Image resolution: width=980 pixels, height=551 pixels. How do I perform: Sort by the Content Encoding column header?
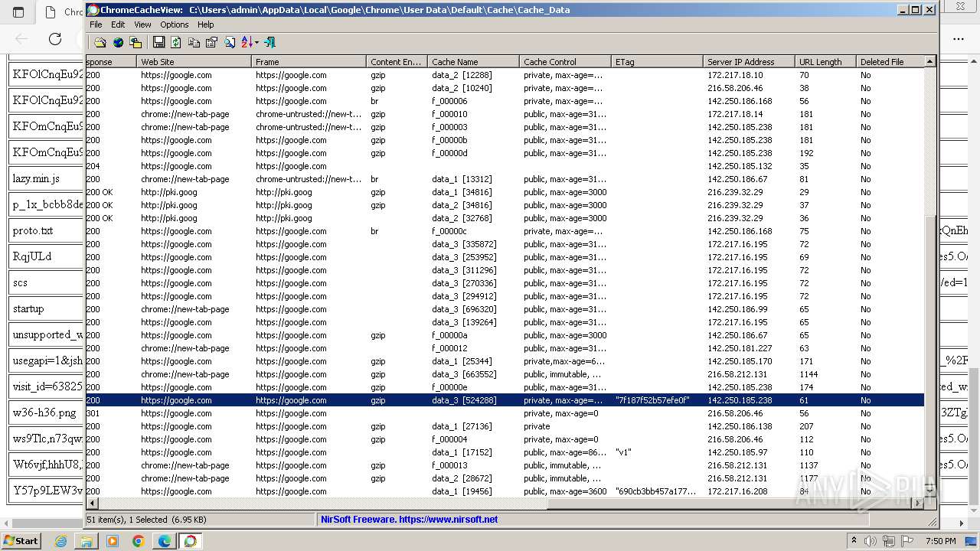[x=397, y=62]
